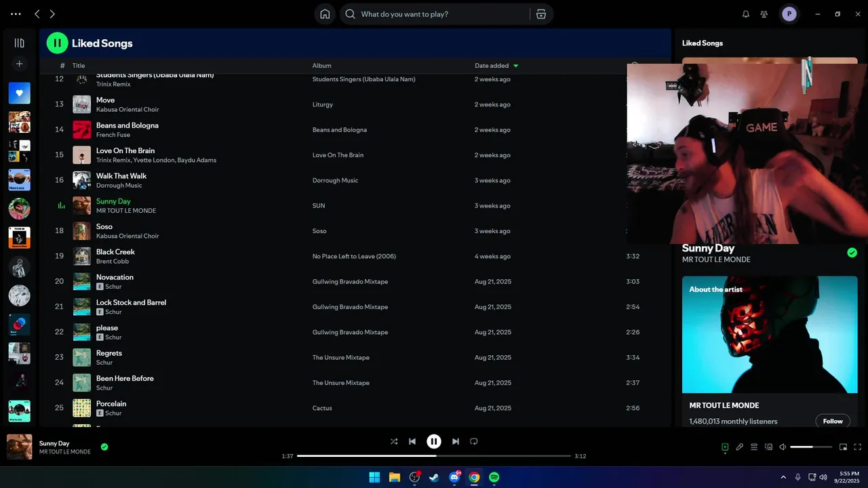The image size is (868, 488).
Task: Click Spotify taskbar icon
Action: [x=494, y=477]
